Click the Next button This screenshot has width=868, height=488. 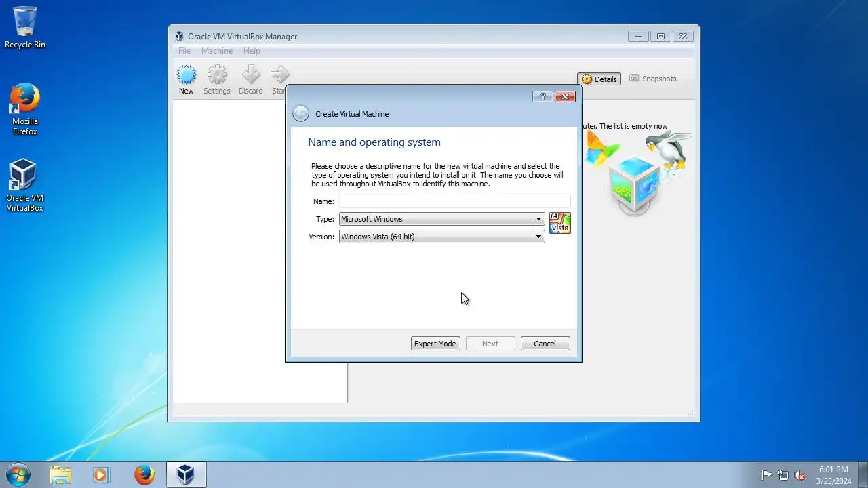pos(490,344)
